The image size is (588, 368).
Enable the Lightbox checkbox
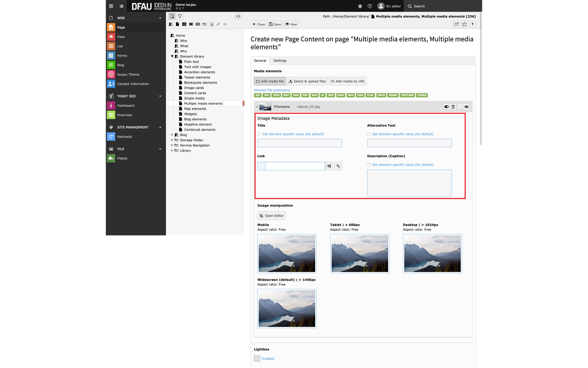point(257,359)
